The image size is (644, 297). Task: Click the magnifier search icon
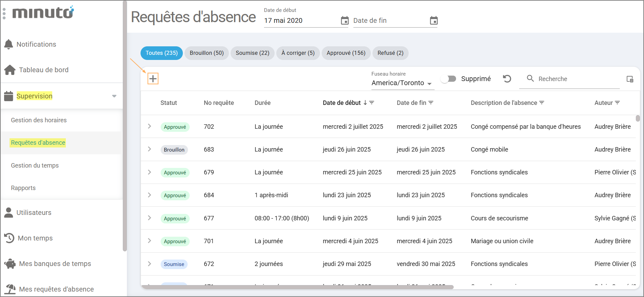pyautogui.click(x=530, y=78)
